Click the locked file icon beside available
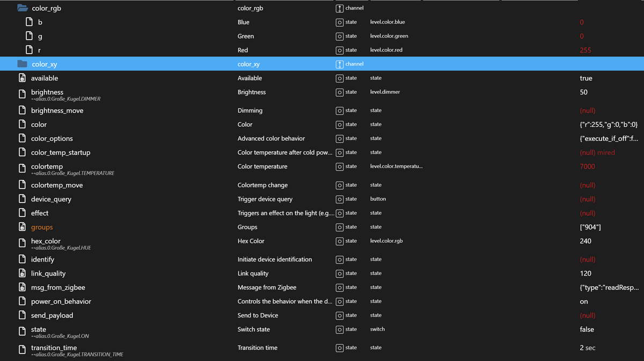 tap(21, 78)
